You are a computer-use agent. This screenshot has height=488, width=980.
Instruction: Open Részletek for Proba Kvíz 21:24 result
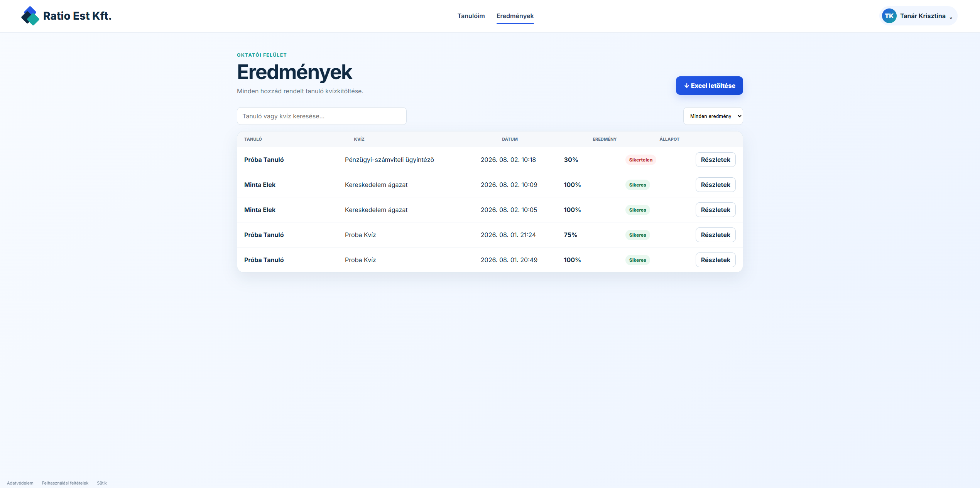click(715, 235)
